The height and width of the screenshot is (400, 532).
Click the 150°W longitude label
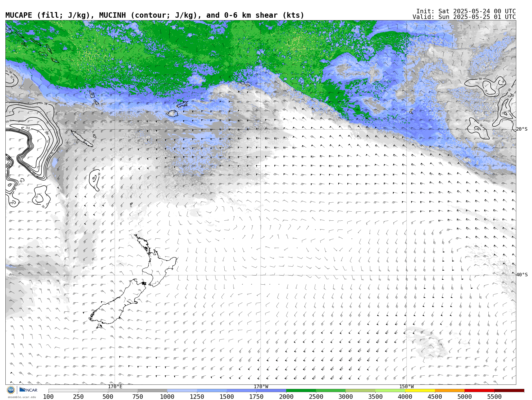[x=407, y=387]
